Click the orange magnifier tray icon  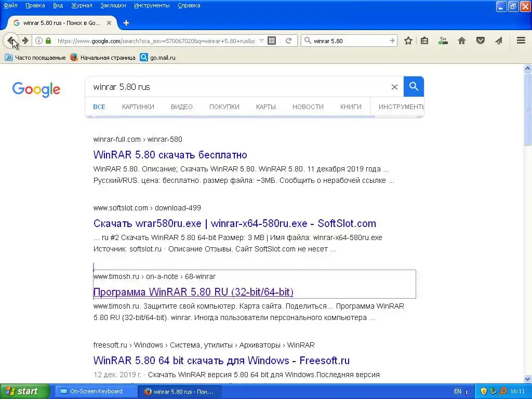coord(503,392)
